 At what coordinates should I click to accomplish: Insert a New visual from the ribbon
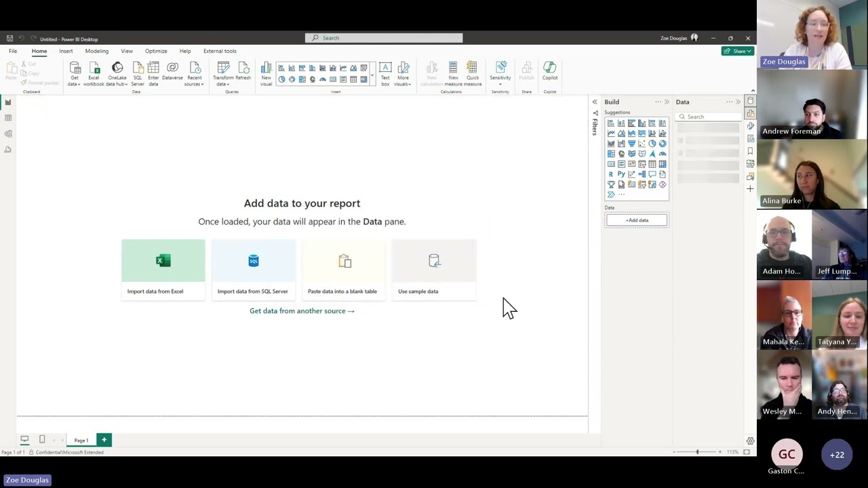266,73
